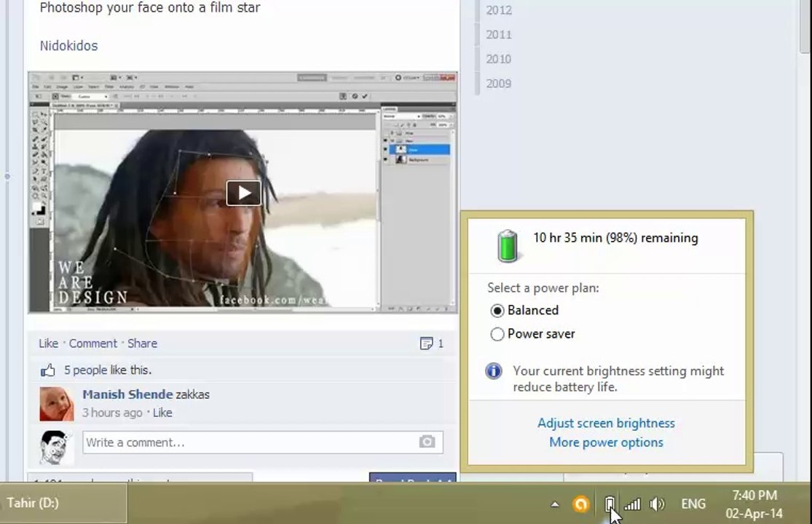Viewport: 812px width, 524px height.
Task: Open the Tahir (D:) taskbar button
Action: (63, 503)
